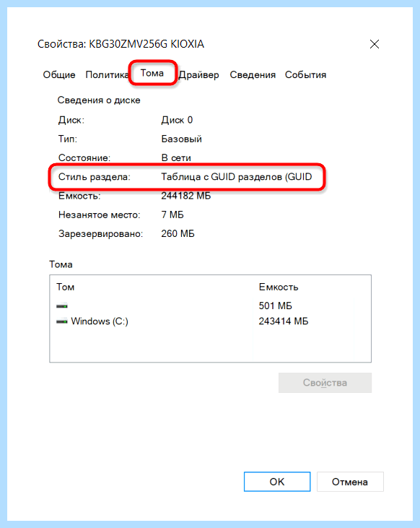The image size is (420, 528).
Task: Switch to the Общие tab
Action: 59,74
